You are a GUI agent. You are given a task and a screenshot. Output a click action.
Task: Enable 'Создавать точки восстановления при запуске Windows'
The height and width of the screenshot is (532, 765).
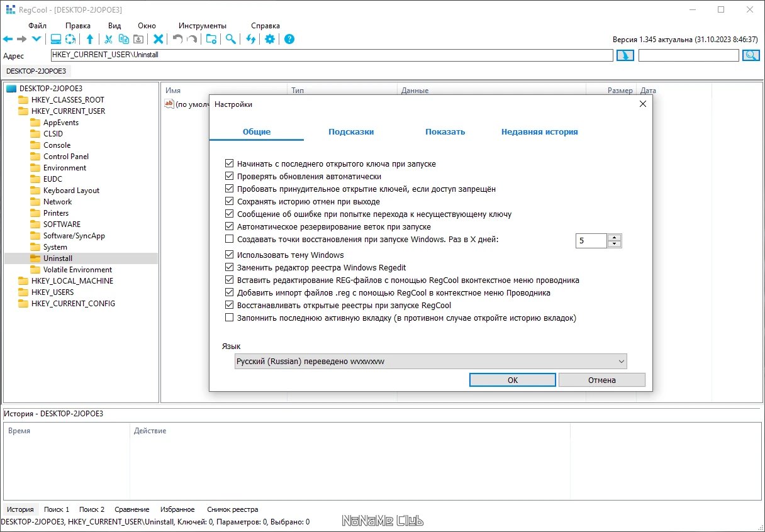tap(229, 239)
